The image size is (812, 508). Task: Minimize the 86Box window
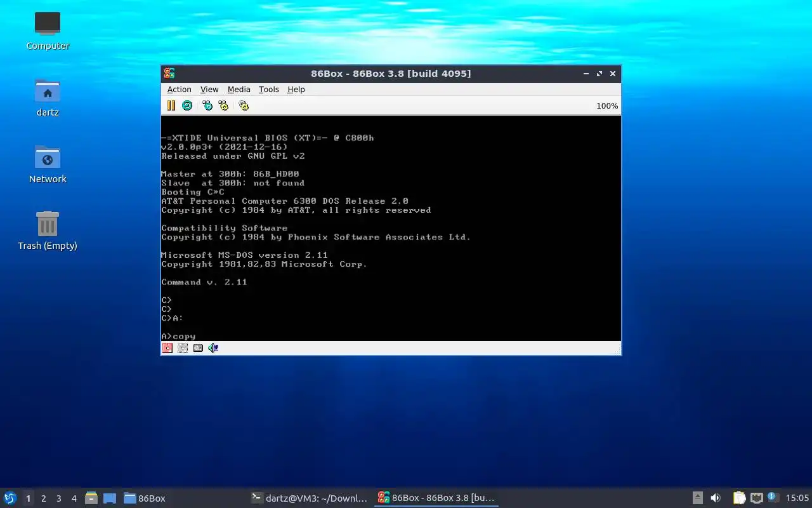(586, 74)
